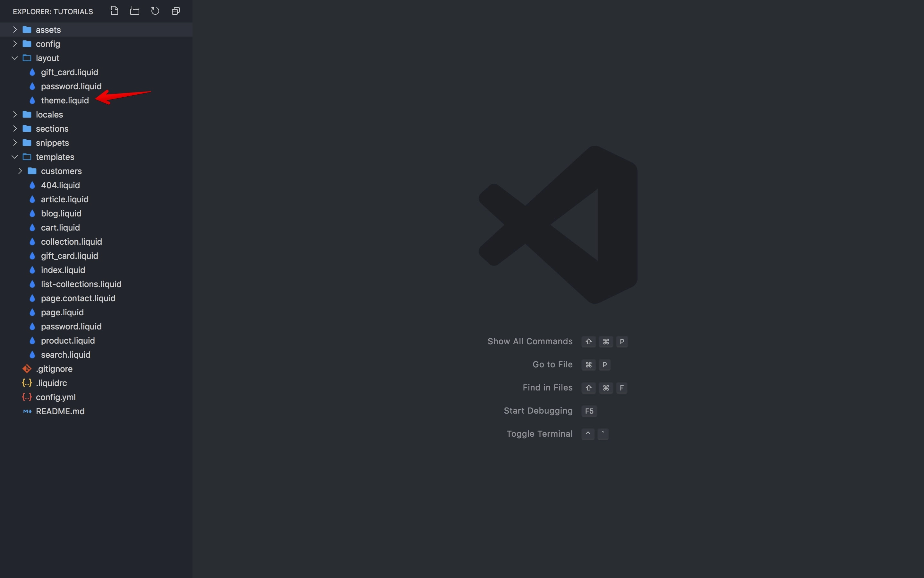Screen dimensions: 924x578
Task: Click the locales folder icon
Action: pos(27,114)
